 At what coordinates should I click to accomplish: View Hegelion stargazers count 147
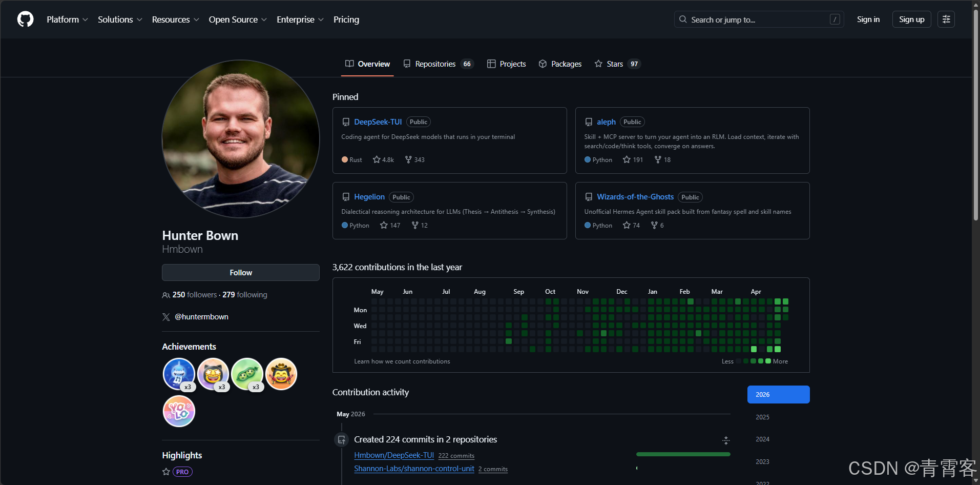[390, 226]
